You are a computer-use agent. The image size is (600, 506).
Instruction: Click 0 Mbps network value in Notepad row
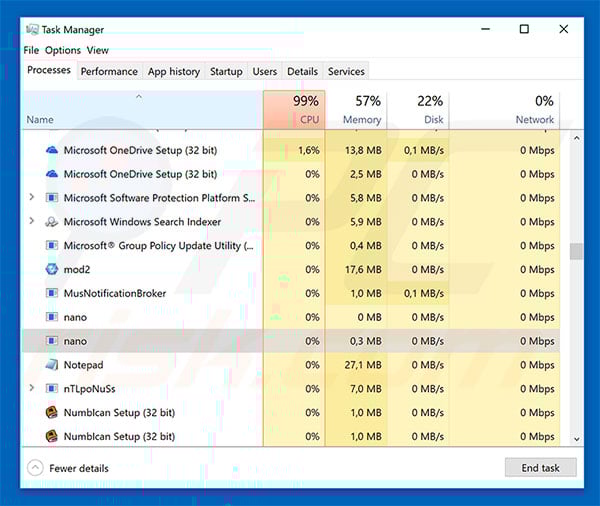pos(537,365)
